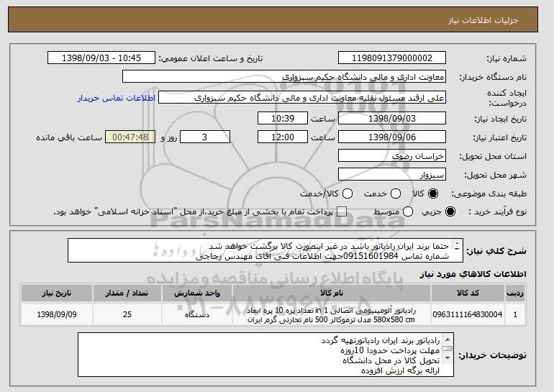The width and height of the screenshot is (554, 392).
Task: Click row number 1 cell
Action: (515, 314)
